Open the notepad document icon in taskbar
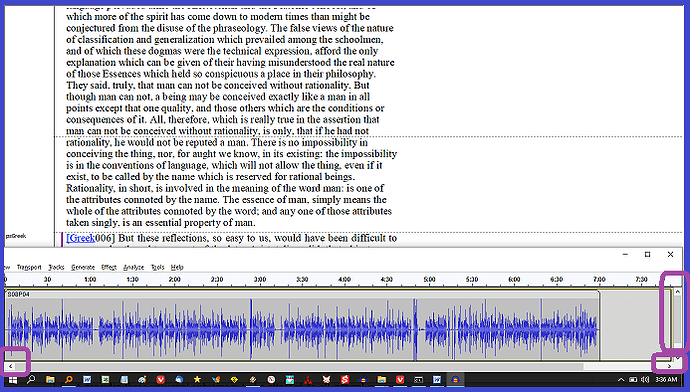The width and height of the screenshot is (690, 392). pyautogui.click(x=124, y=379)
